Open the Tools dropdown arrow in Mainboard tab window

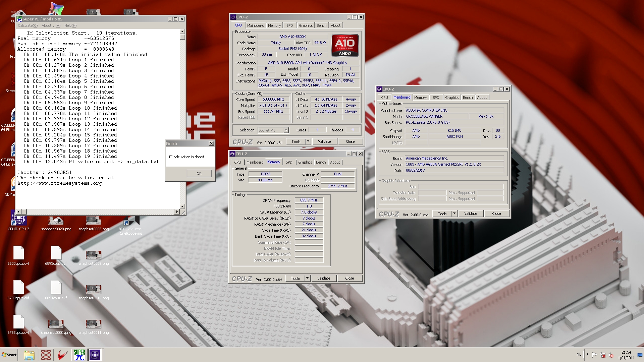point(454,214)
